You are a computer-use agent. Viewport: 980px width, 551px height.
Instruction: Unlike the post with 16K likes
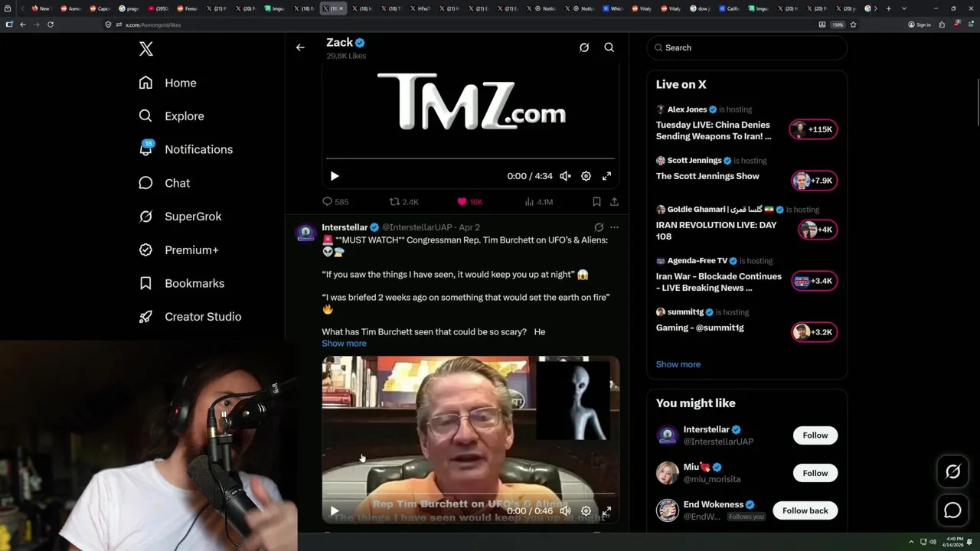pos(469,202)
